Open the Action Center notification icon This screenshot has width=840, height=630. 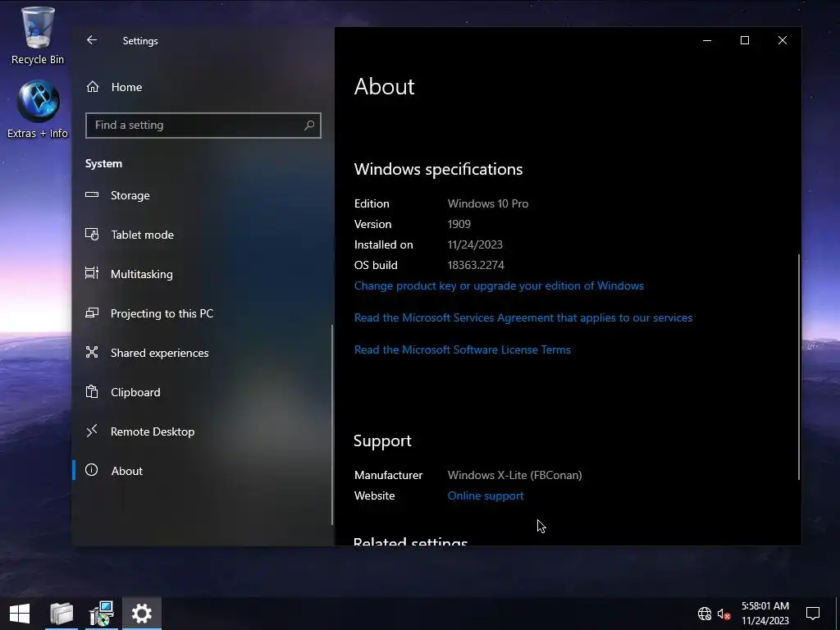coord(813,614)
